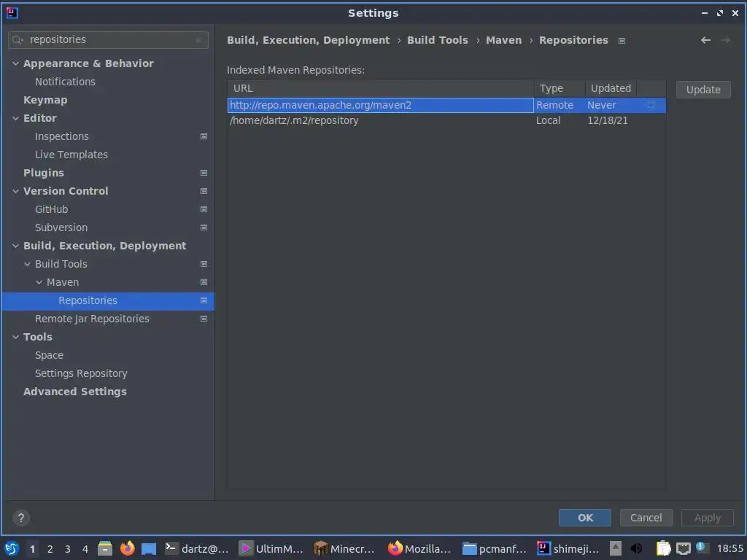The image size is (747, 560).
Task: Click the URL column header
Action: [x=381, y=88]
